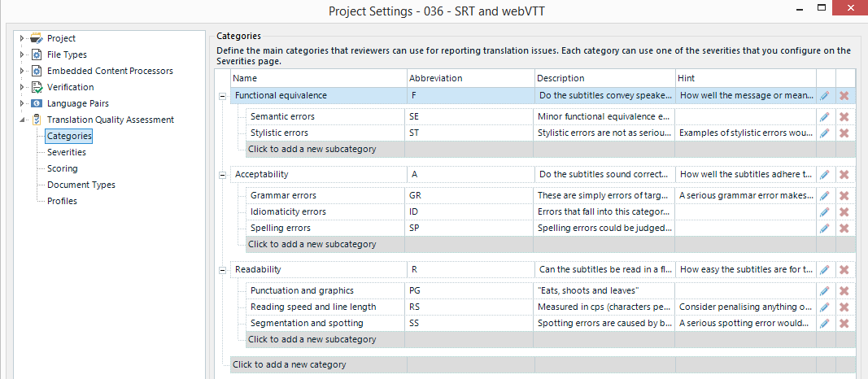The height and width of the screenshot is (379, 868).
Task: Collapse Translation Quality Assessment node
Action: tap(22, 120)
